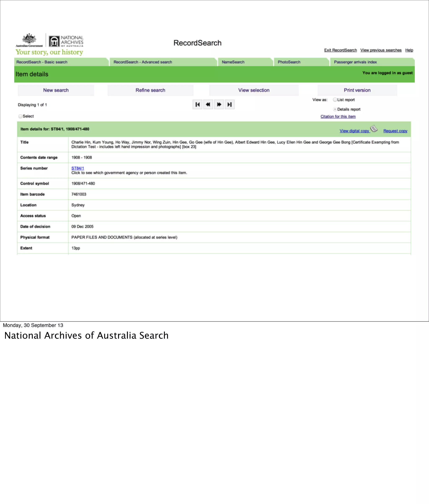Open the Passenger arrivals index tab
The image size is (429, 504).
tap(372, 62)
